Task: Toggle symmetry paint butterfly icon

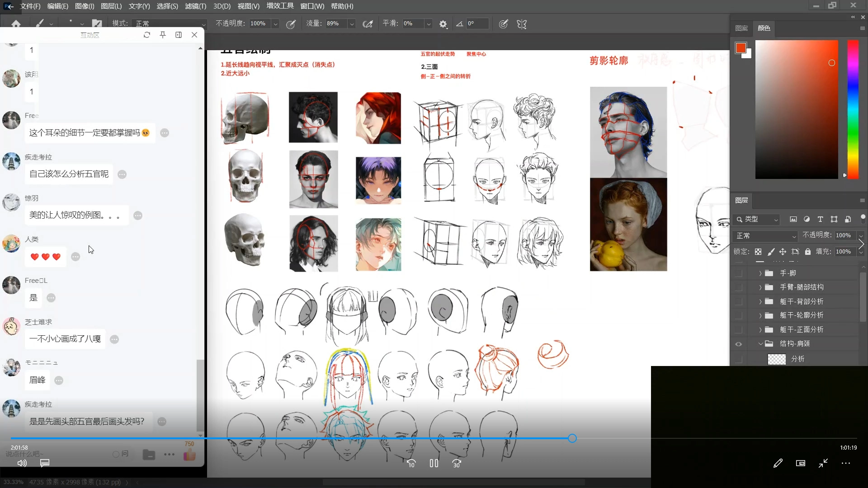Action: [x=522, y=24]
